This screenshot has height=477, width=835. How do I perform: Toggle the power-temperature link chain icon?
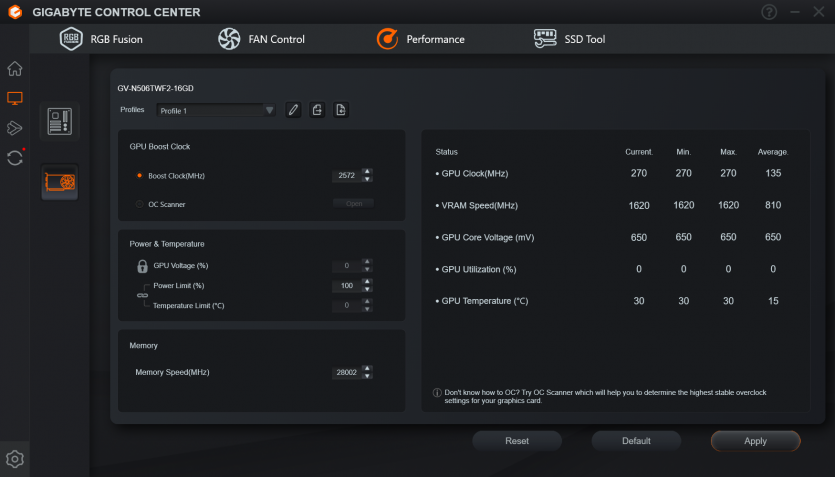(142, 295)
